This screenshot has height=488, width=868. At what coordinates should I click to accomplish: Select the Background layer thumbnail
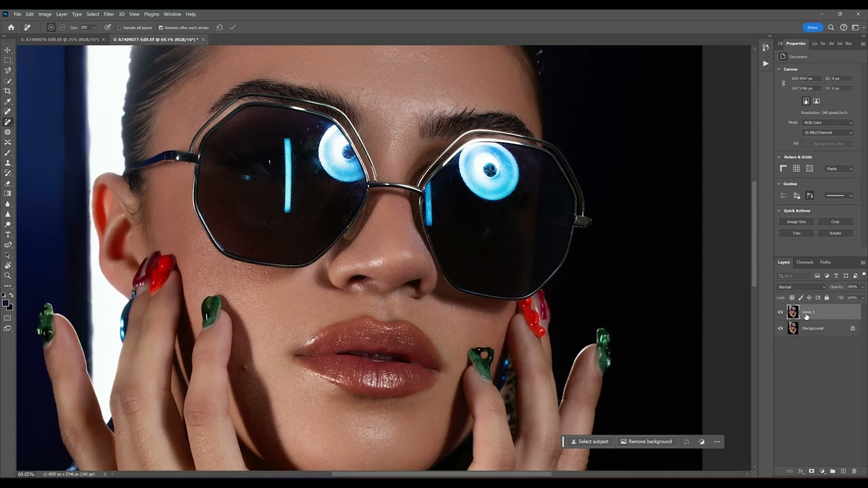pos(793,328)
